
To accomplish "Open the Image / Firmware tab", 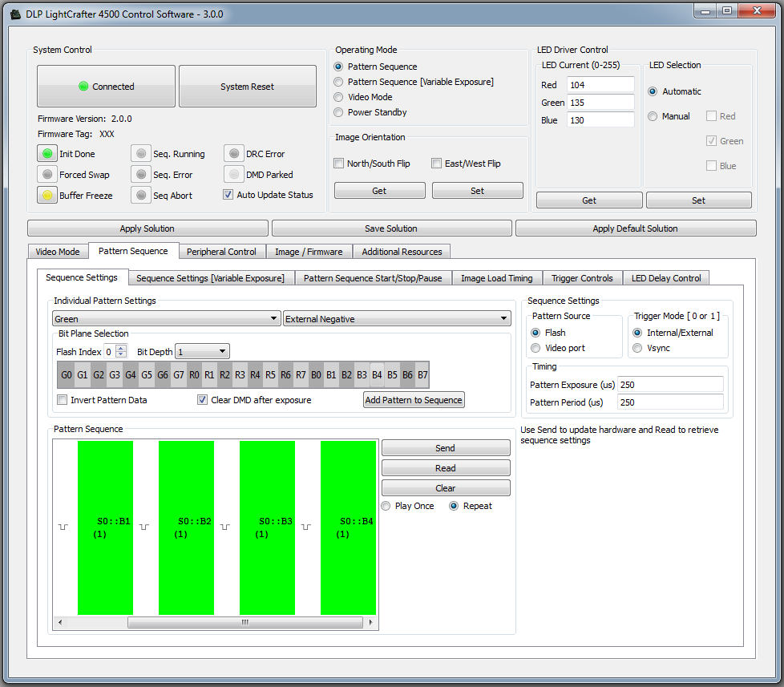I will [x=309, y=252].
